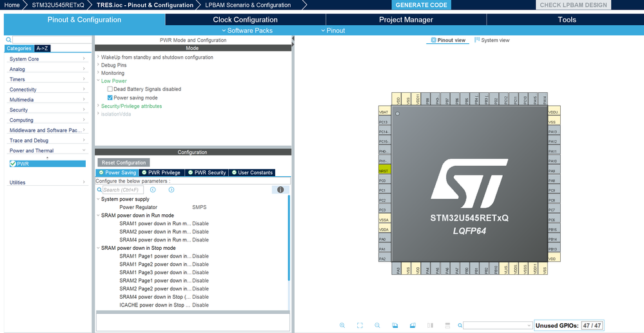Open LPBAM Scenario & Configuration breadcrumb

tap(248, 5)
